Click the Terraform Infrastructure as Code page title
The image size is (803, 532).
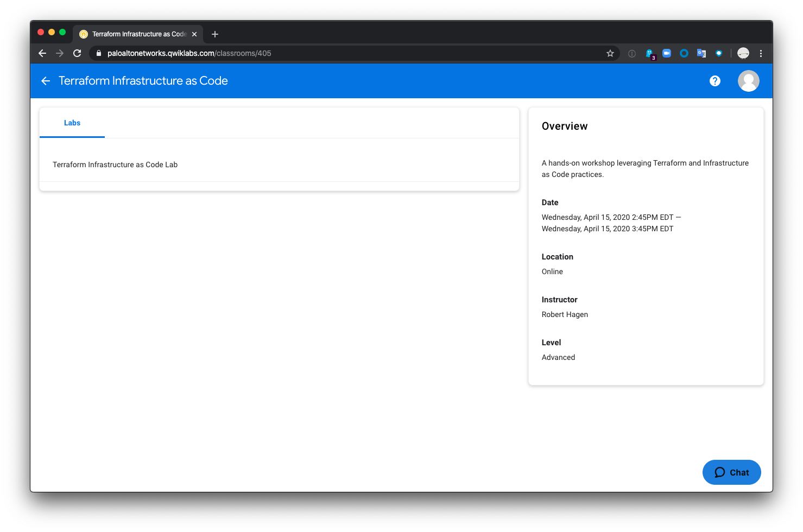[x=143, y=81]
